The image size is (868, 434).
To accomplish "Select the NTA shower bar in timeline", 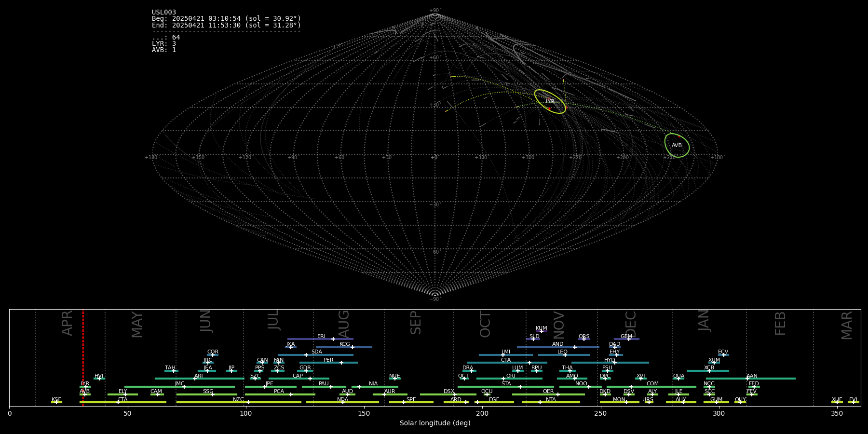I will [551, 402].
